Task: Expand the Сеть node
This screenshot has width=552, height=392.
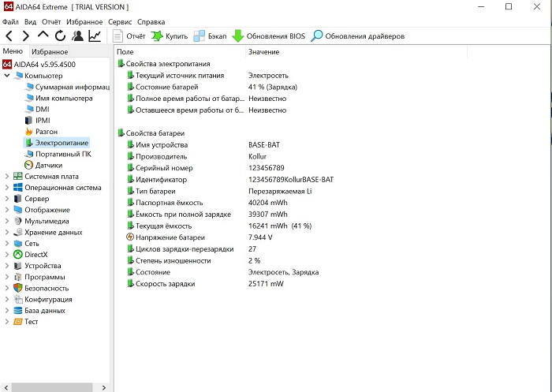Action: (x=6, y=244)
